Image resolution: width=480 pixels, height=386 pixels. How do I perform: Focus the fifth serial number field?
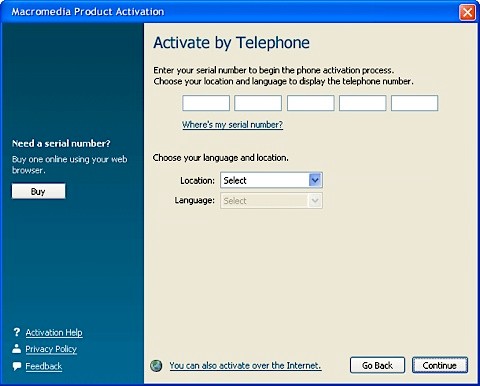click(x=414, y=103)
